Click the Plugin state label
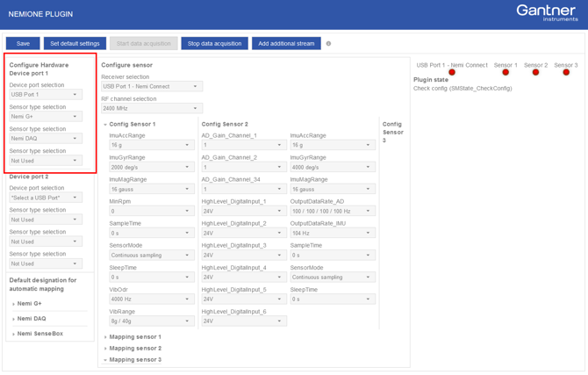588x375 pixels. [x=431, y=80]
